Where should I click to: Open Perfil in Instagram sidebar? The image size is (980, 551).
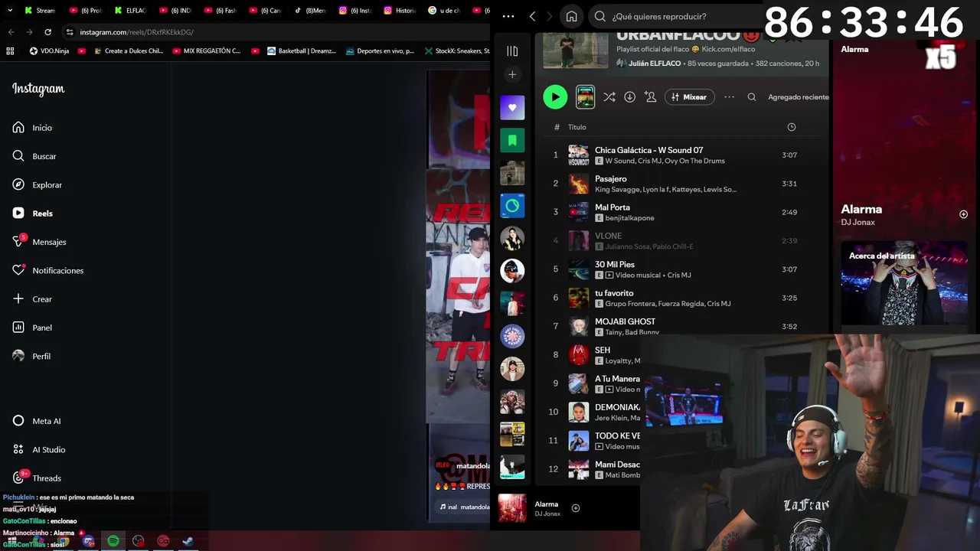31,356
